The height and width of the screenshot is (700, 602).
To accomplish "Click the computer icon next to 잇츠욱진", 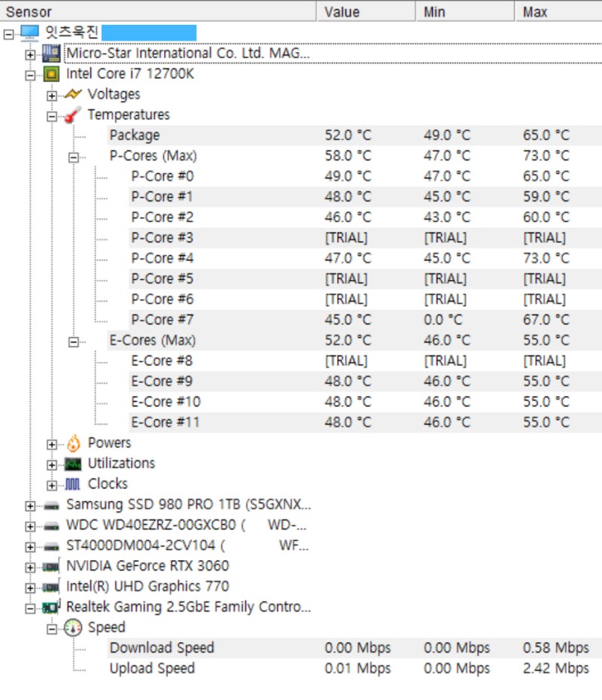I will click(30, 32).
